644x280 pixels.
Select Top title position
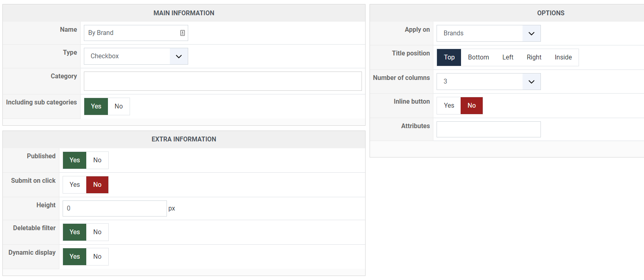click(x=449, y=57)
